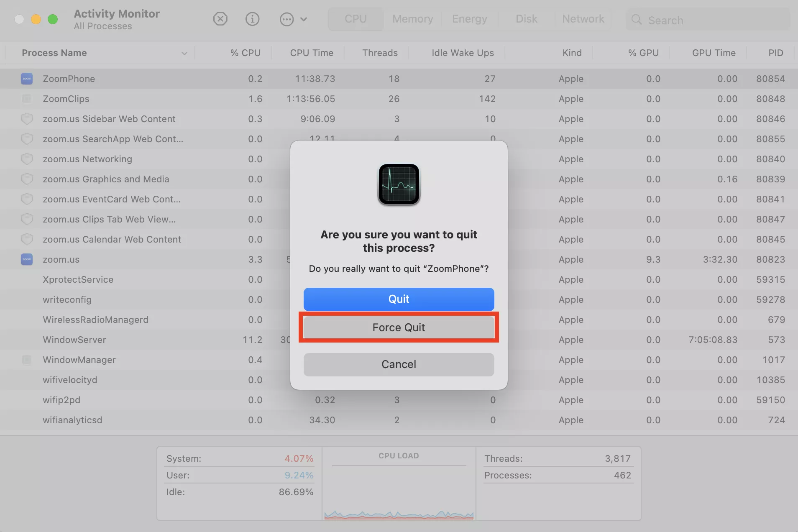This screenshot has height=532, width=798.
Task: Switch to the Memory tab
Action: [412, 19]
